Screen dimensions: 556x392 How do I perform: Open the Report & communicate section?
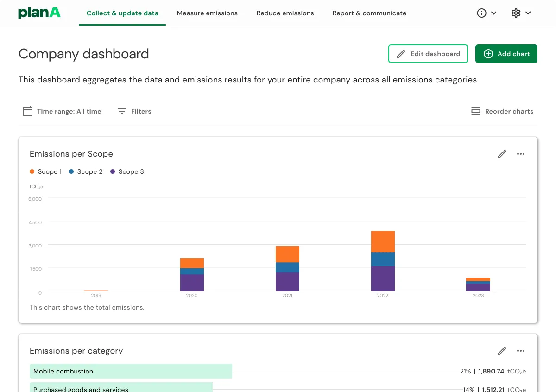tap(369, 13)
